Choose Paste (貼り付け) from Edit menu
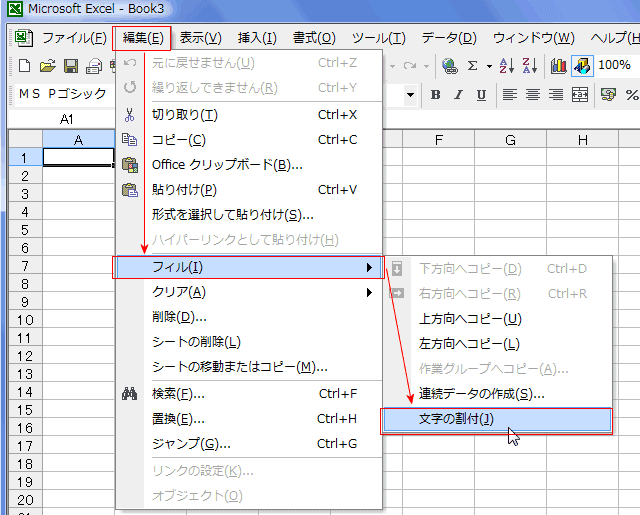Image resolution: width=640 pixels, height=515 pixels. tap(249, 190)
